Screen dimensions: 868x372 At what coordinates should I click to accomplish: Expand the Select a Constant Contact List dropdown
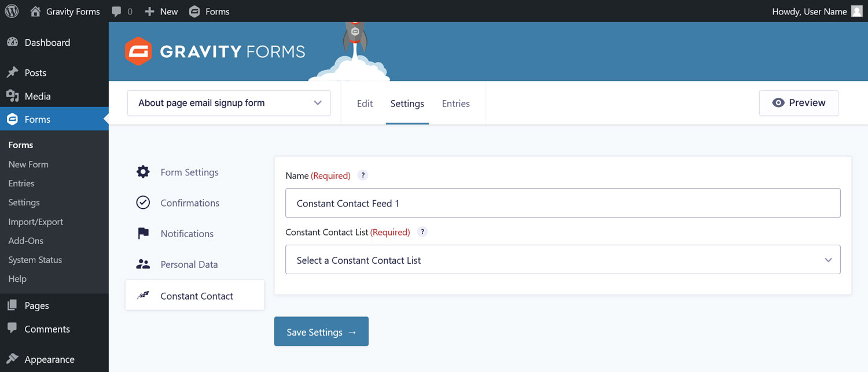point(562,260)
